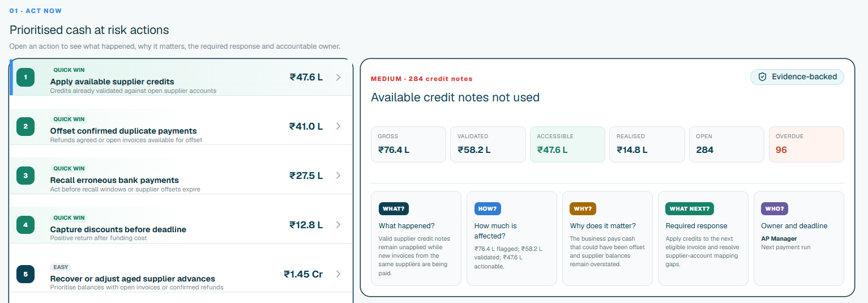Select the WHO? tag
This screenshot has width=868, height=303.
[x=775, y=208]
